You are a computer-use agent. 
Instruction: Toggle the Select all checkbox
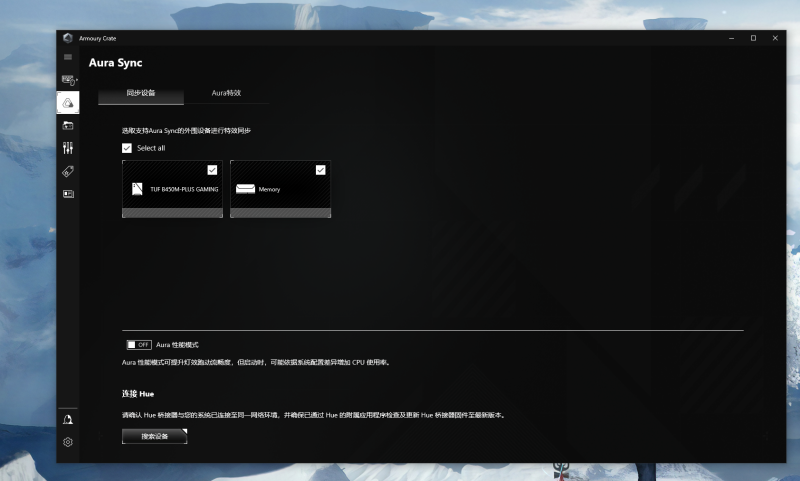click(127, 148)
